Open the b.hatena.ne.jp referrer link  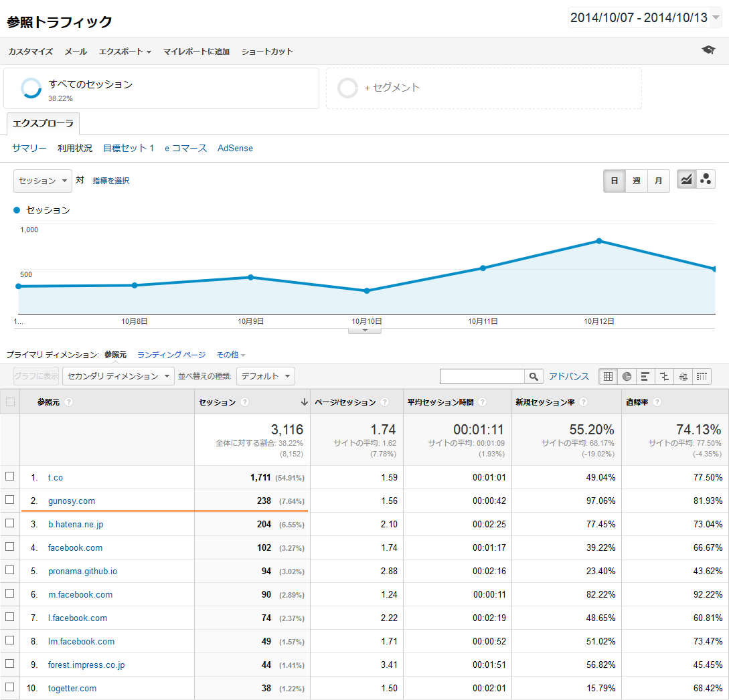click(76, 524)
